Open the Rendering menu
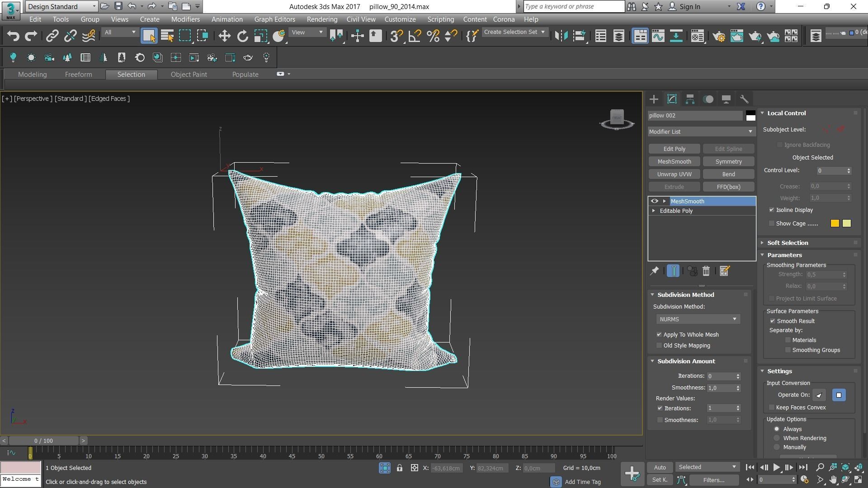Screen dimensions: 868x488 click(322, 19)
